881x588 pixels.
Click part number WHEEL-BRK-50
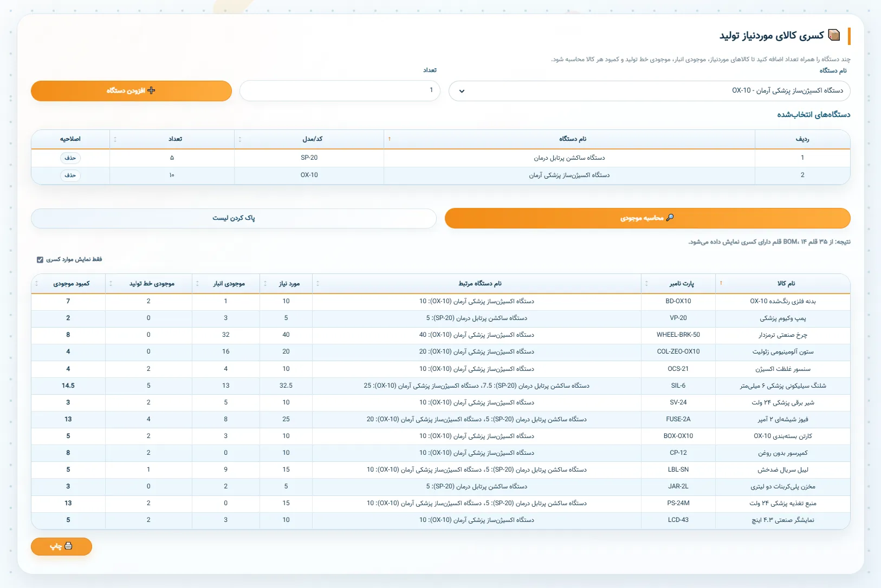(678, 335)
